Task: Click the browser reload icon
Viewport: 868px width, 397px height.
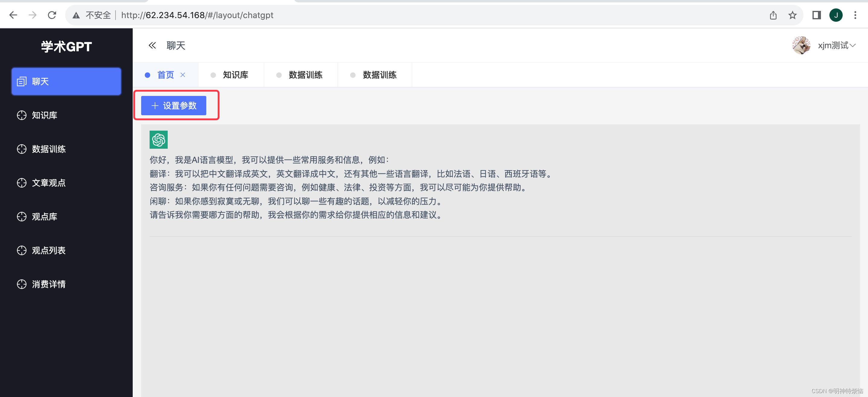Action: pyautogui.click(x=52, y=15)
